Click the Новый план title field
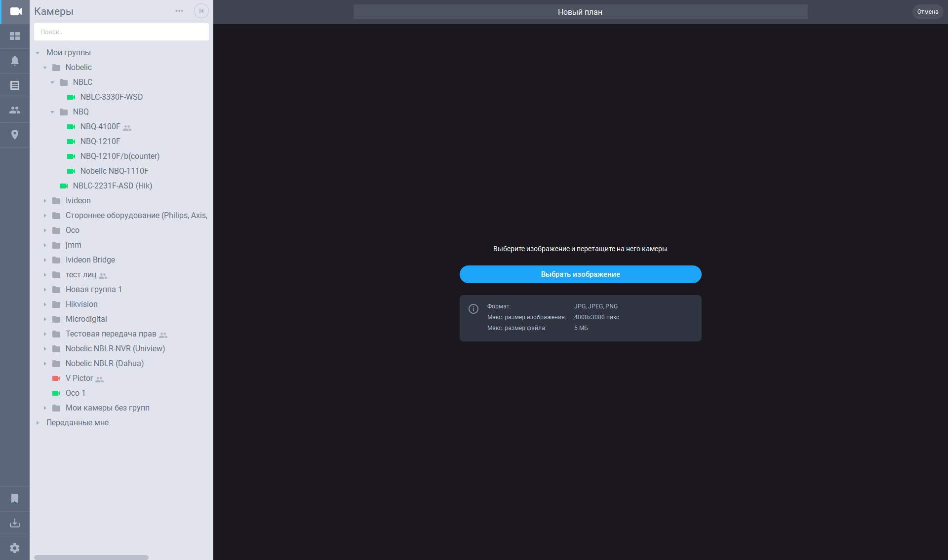The height and width of the screenshot is (560, 948). click(580, 12)
